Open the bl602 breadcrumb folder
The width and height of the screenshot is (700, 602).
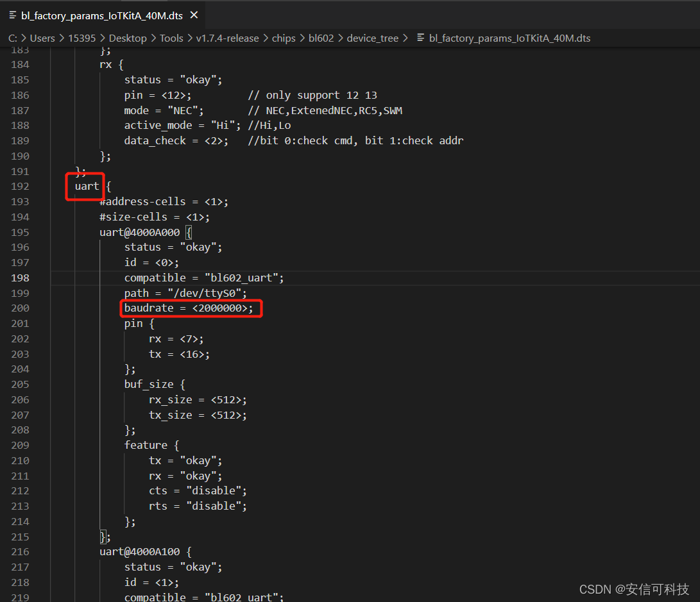pyautogui.click(x=321, y=38)
